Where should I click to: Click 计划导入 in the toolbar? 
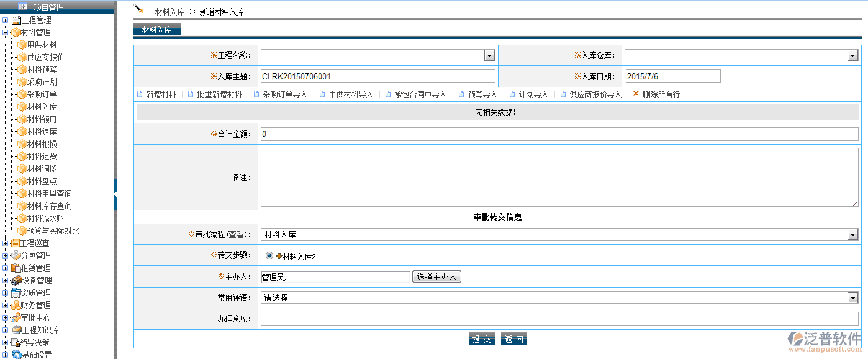(x=533, y=94)
